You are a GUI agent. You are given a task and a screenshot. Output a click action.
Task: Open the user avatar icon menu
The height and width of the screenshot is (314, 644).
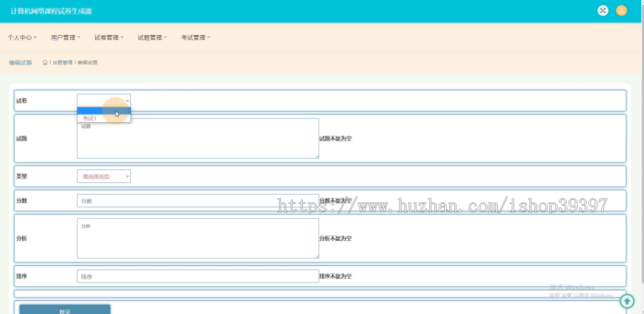tap(621, 11)
